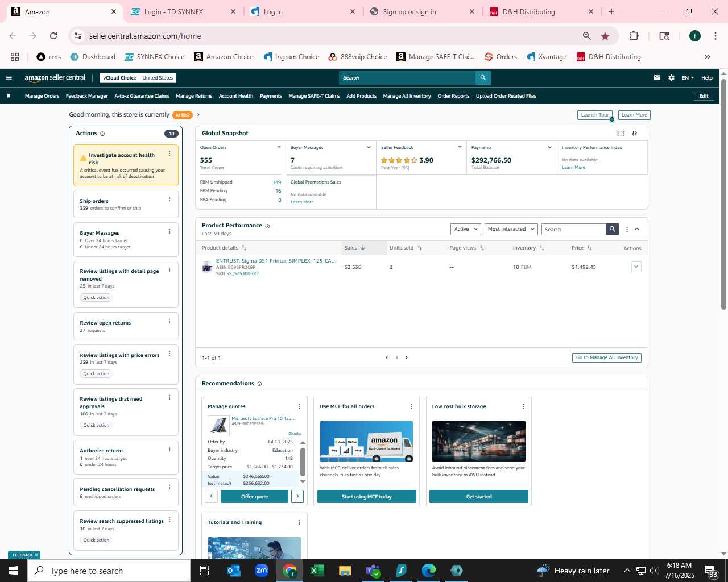
Task: Open Global Snapshot customize sliders icon
Action: pos(635,134)
